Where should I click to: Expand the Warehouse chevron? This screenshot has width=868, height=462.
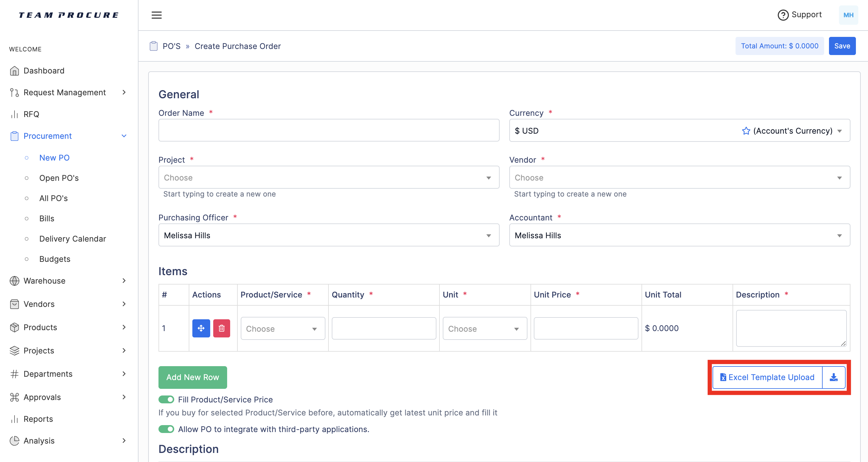tap(124, 281)
